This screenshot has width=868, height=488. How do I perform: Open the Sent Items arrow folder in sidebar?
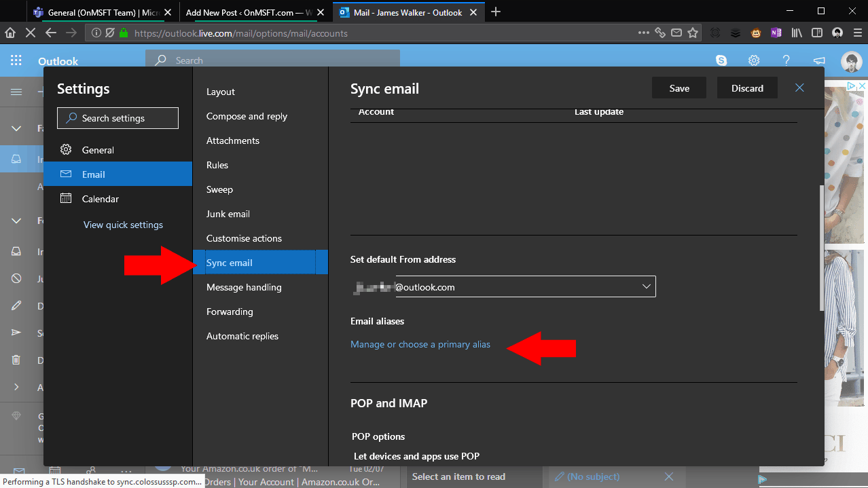click(x=16, y=333)
